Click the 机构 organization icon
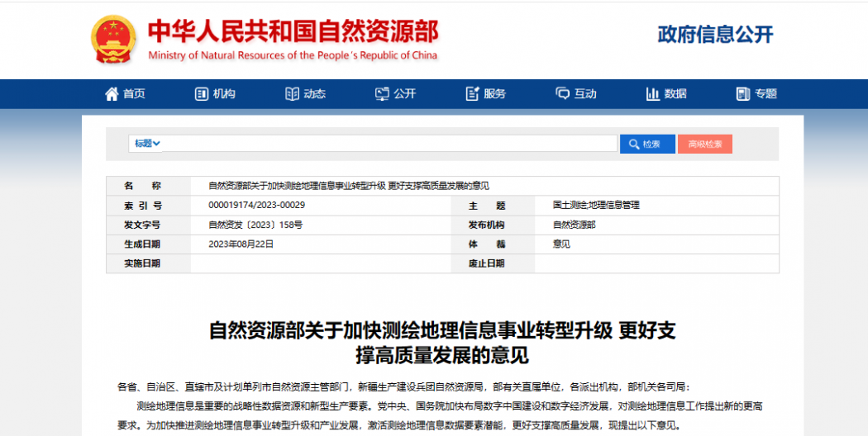This screenshot has width=868, height=436. pyautogui.click(x=202, y=94)
